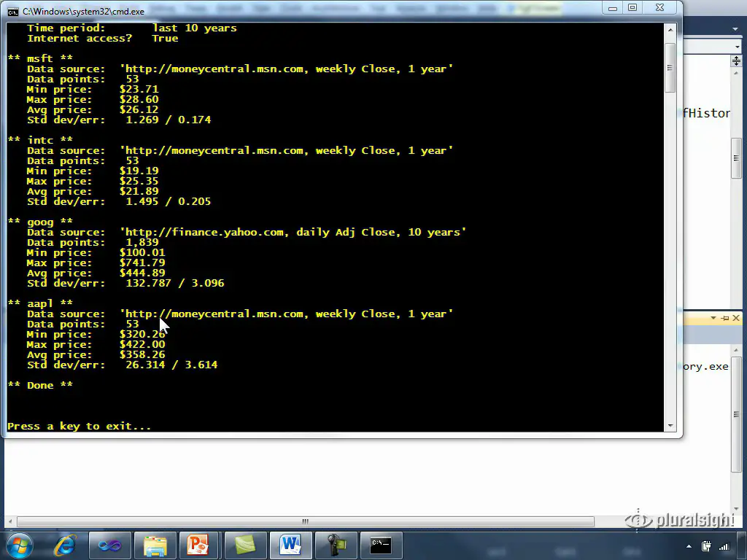Click the Visual Studio horizontal scrollbar thumb
Image resolution: width=747 pixels, height=560 pixels.
[306, 521]
